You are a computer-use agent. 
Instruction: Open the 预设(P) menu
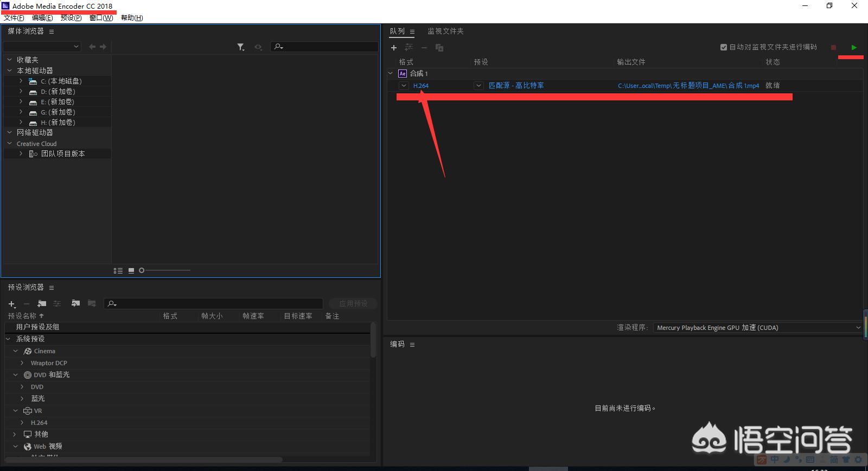tap(71, 18)
